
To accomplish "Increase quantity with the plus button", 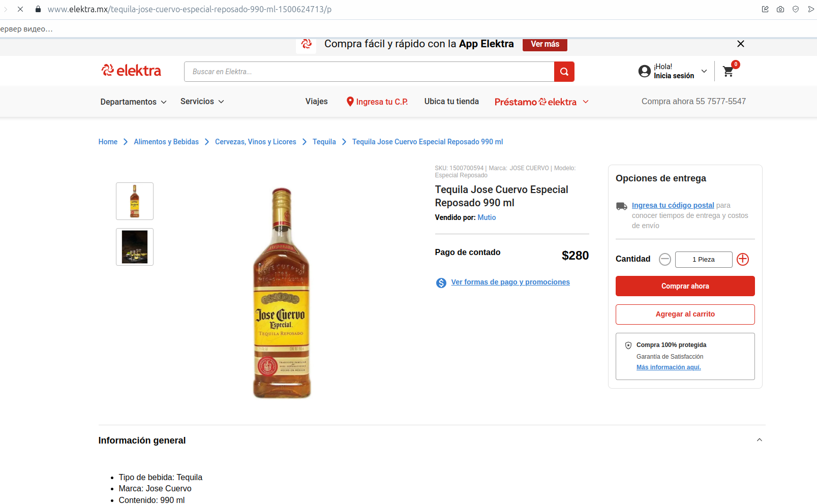I will tap(743, 260).
